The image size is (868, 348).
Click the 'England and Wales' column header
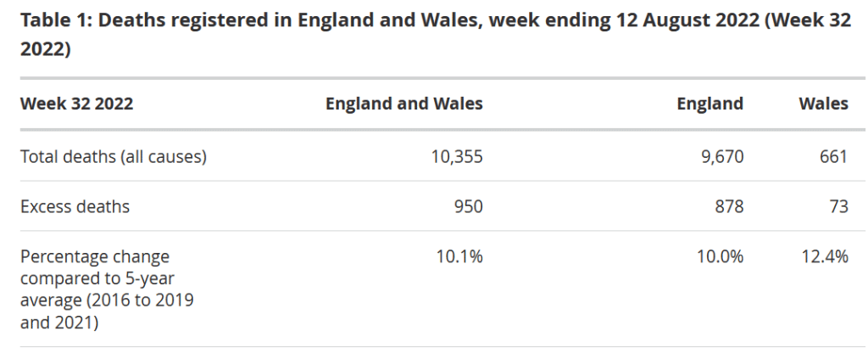pyautogui.click(x=404, y=104)
